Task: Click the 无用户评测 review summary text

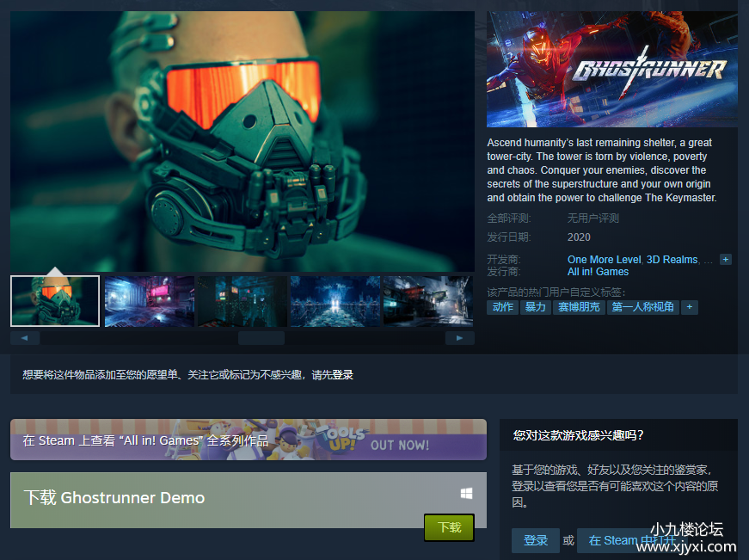Action: (x=592, y=218)
